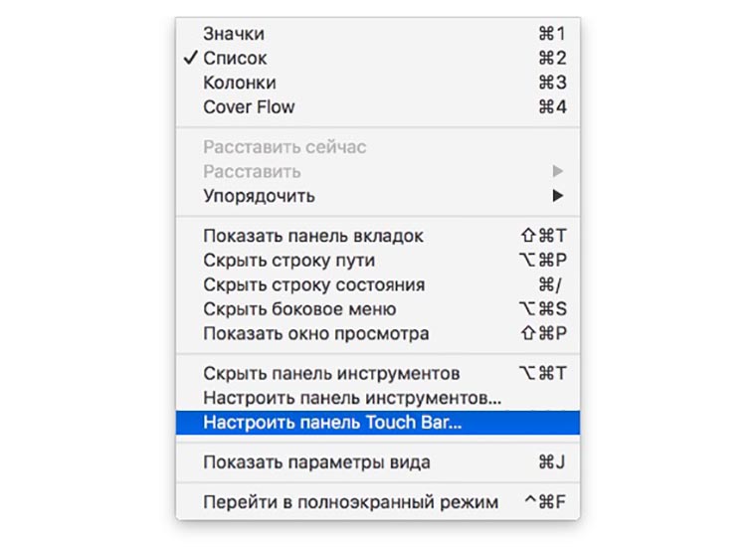Click the arrow next to Упорядочить
This screenshot has height=547, width=756.
(x=558, y=196)
